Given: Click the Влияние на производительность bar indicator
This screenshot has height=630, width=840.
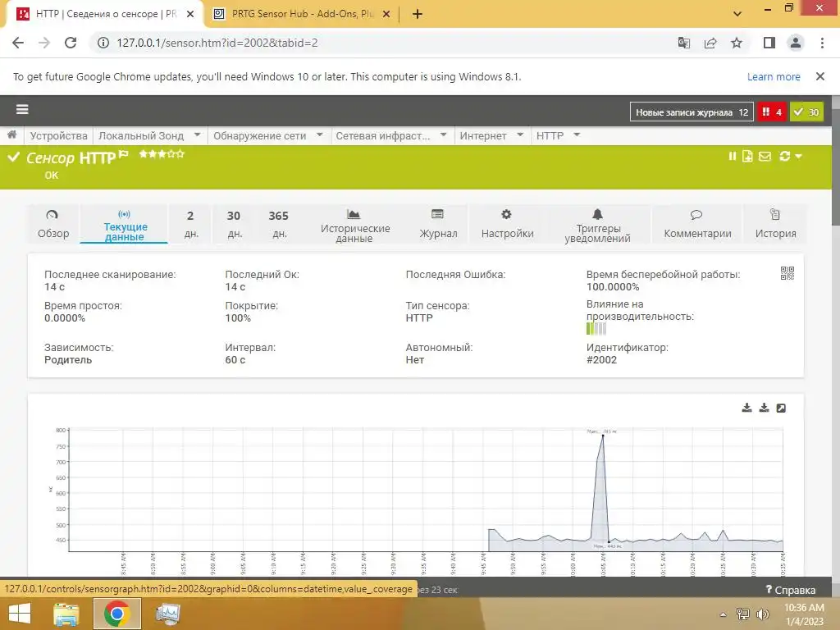Looking at the screenshot, I should 596,328.
